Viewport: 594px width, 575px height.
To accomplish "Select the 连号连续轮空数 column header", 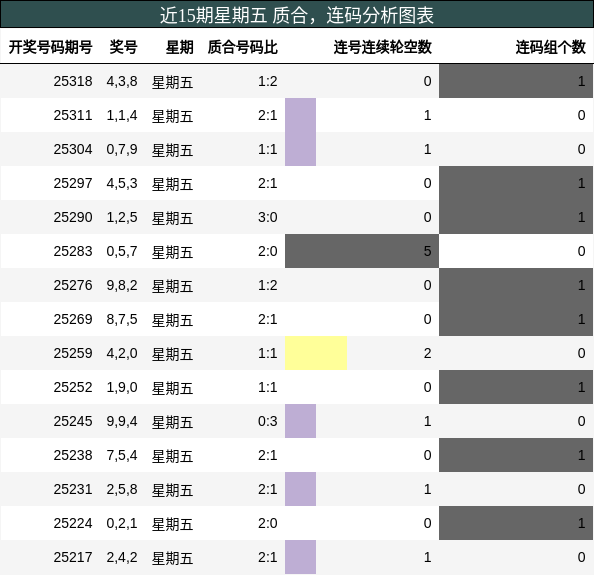I will [x=383, y=47].
